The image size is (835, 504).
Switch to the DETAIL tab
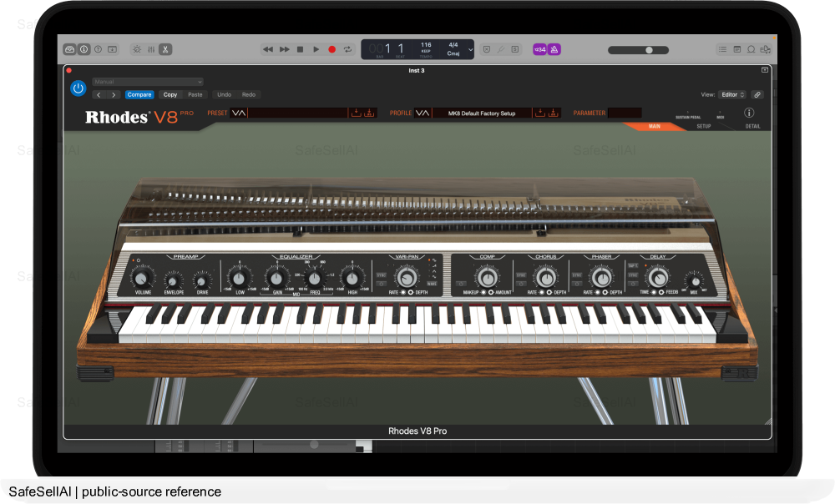click(752, 127)
